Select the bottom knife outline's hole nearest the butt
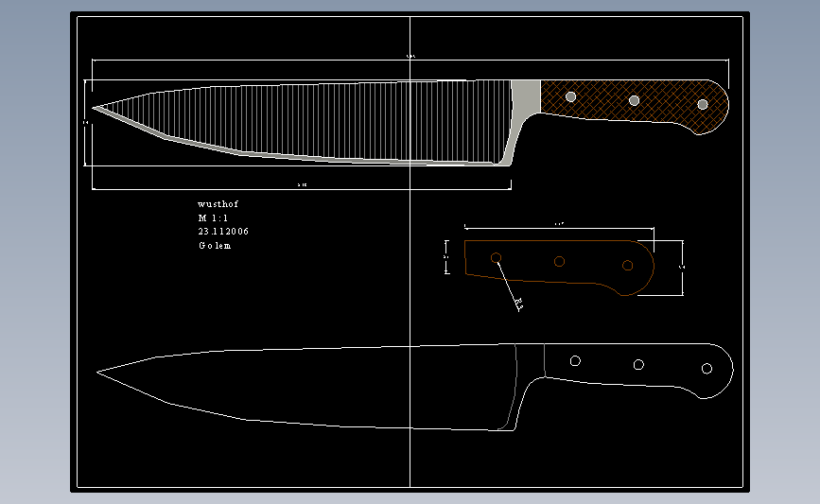Viewport: 820px width, 504px height. (x=707, y=369)
